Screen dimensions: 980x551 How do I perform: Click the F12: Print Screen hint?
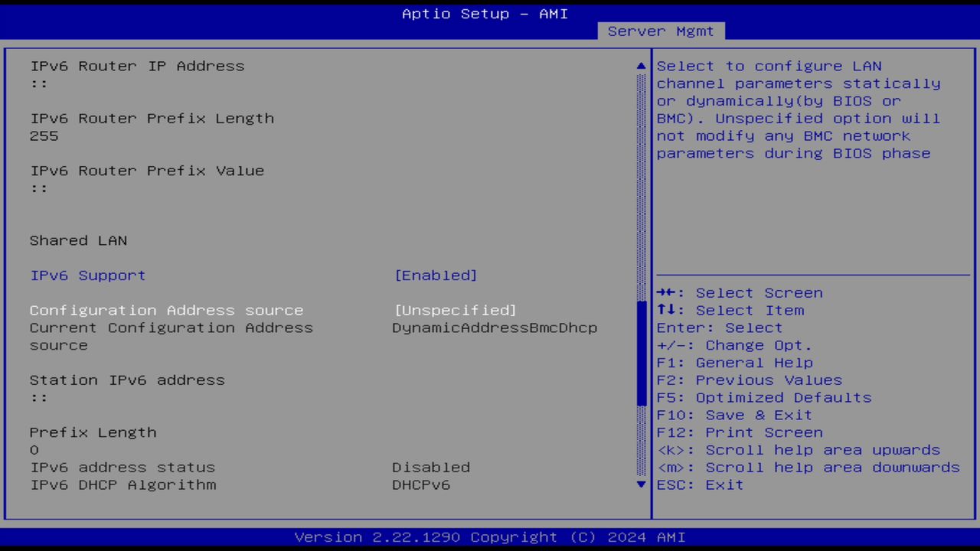(740, 432)
